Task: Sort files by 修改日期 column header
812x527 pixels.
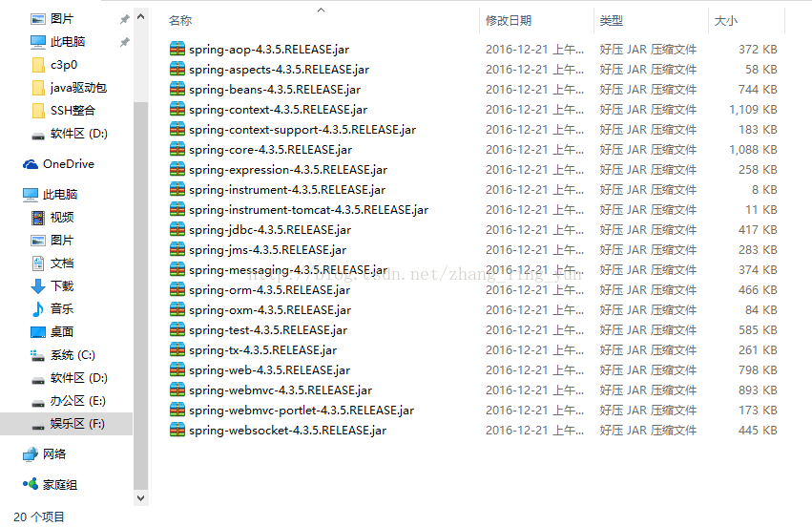Action: 508,21
